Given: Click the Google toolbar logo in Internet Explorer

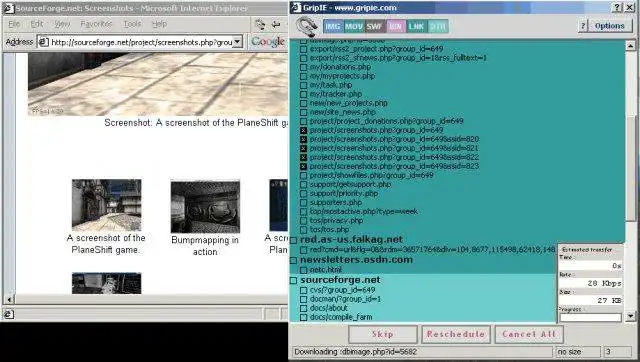Looking at the screenshot, I should [268, 42].
